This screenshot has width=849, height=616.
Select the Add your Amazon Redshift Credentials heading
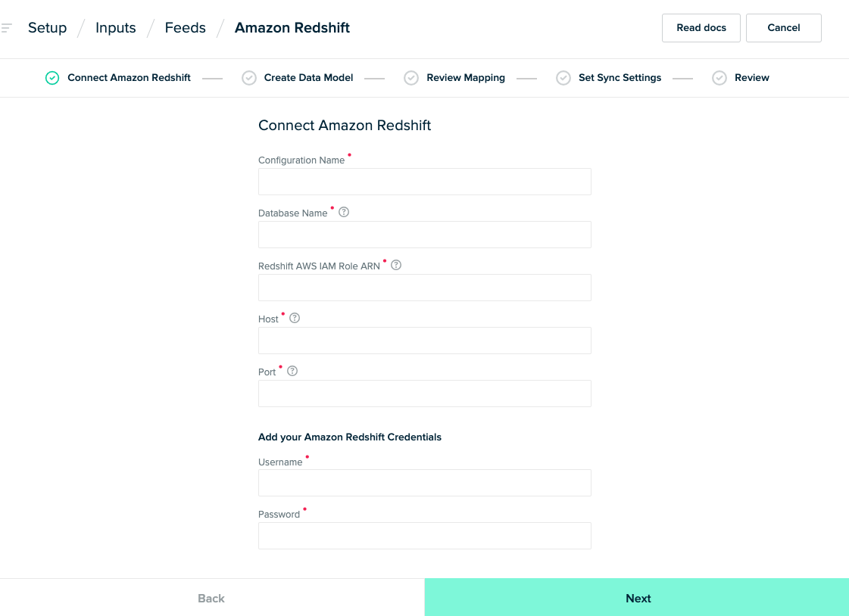click(x=350, y=437)
